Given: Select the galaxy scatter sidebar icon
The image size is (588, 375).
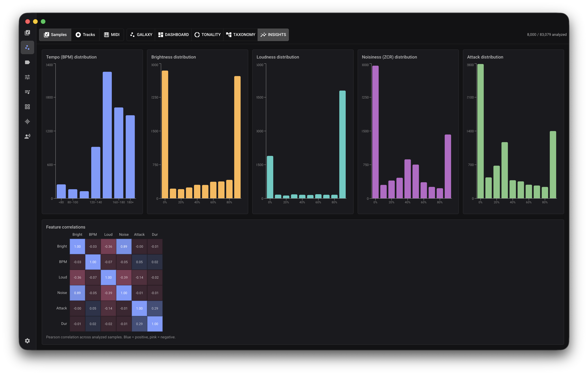Looking at the screenshot, I should point(27,47).
